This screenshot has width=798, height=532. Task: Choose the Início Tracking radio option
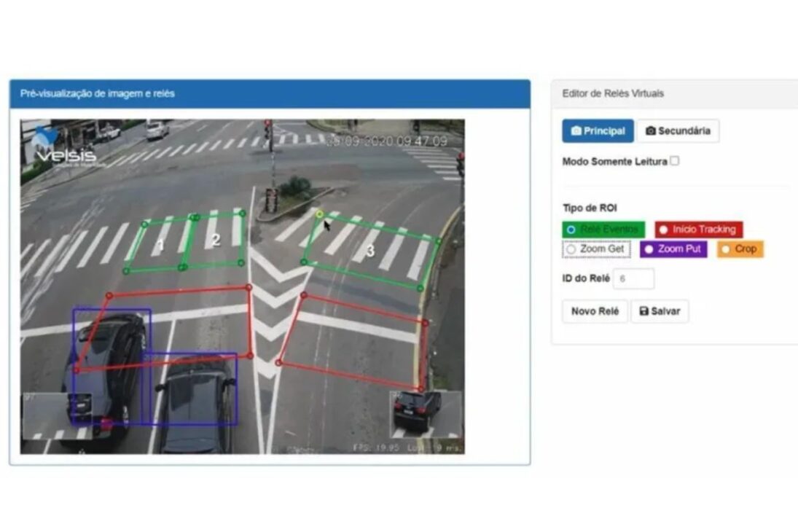click(663, 230)
